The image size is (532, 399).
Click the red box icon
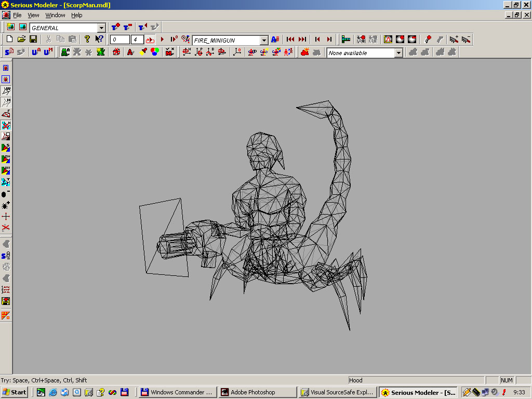116,52
